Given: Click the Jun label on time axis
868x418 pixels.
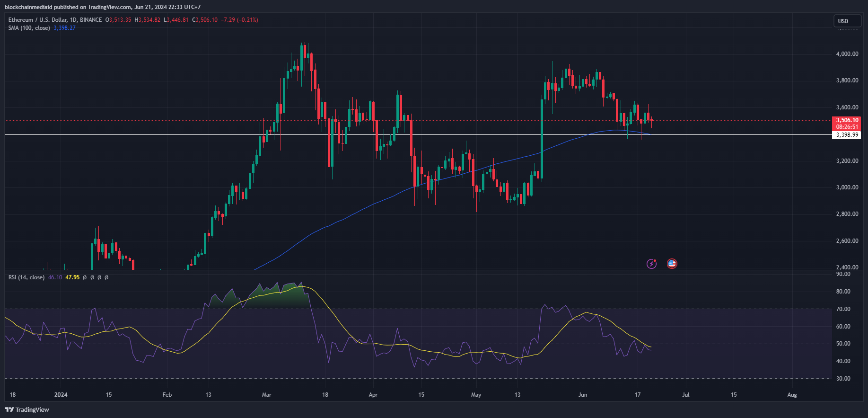Looking at the screenshot, I should [x=583, y=395].
